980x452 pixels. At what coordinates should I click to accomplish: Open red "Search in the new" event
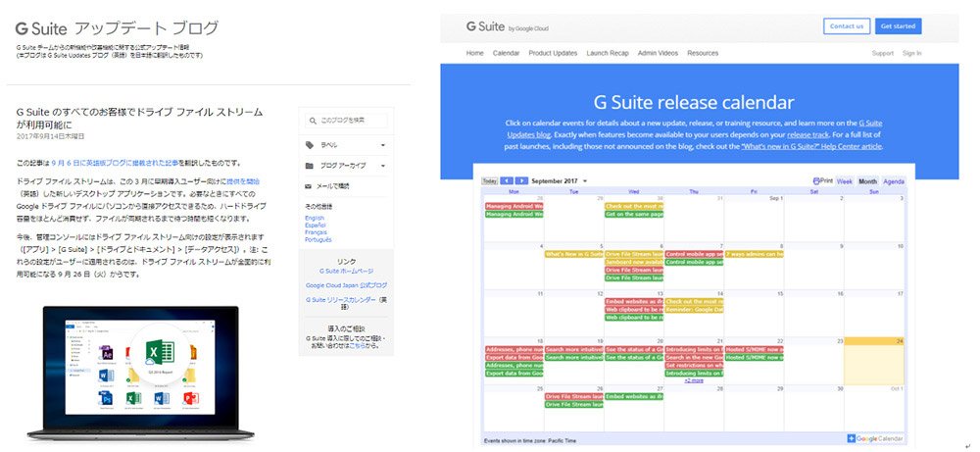coord(694,357)
